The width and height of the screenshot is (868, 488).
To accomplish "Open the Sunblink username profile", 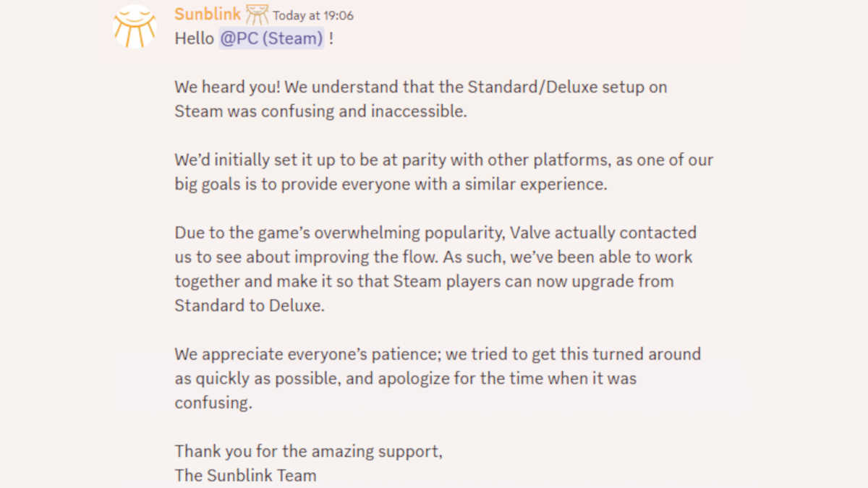I will (208, 14).
